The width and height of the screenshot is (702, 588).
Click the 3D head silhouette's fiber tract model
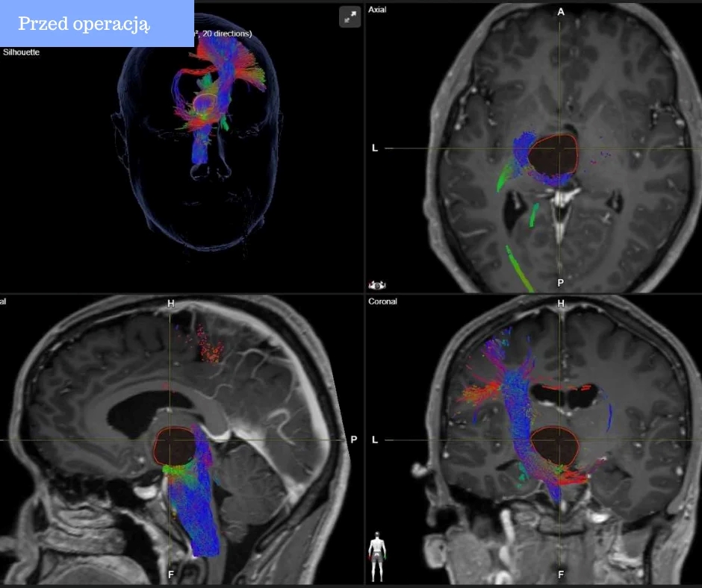[x=211, y=97]
